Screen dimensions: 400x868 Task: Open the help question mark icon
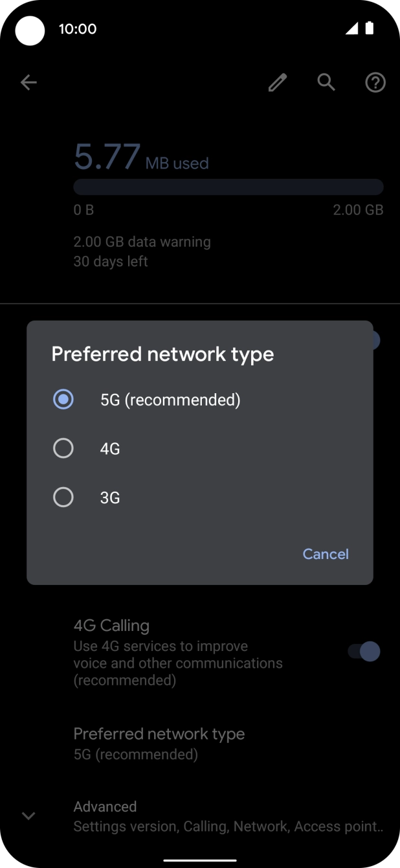coord(375,82)
